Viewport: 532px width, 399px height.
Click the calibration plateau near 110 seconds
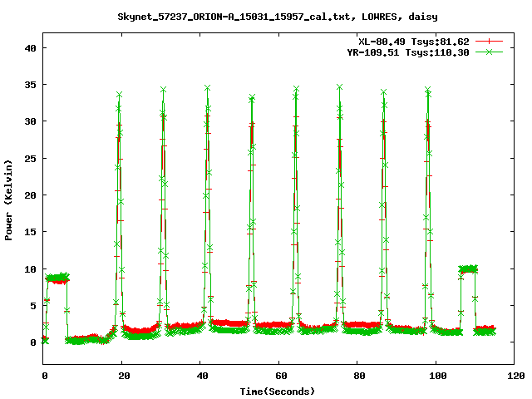[x=468, y=269]
